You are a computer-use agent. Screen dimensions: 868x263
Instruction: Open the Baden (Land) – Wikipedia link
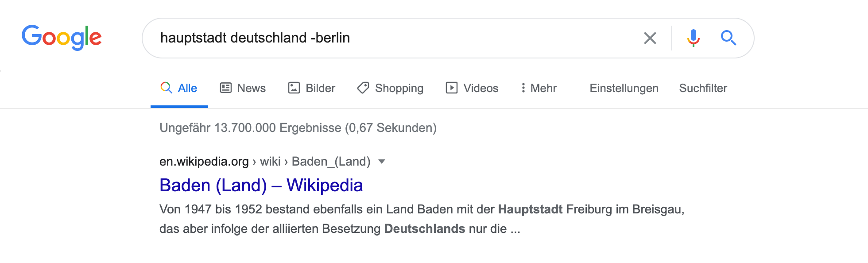(x=261, y=185)
